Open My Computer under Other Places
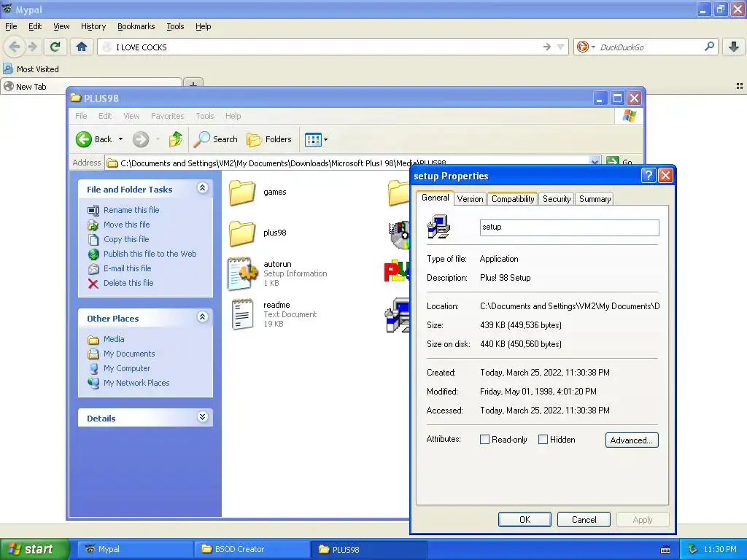 click(x=127, y=368)
